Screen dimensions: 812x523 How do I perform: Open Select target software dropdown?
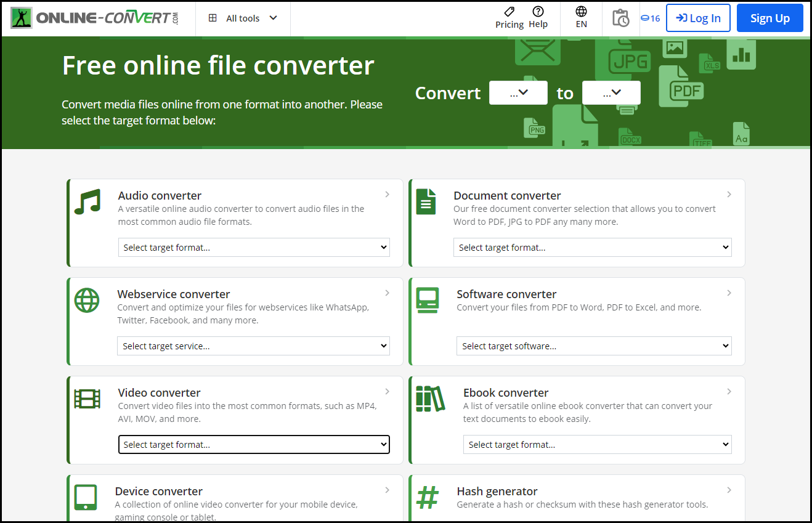[593, 346]
